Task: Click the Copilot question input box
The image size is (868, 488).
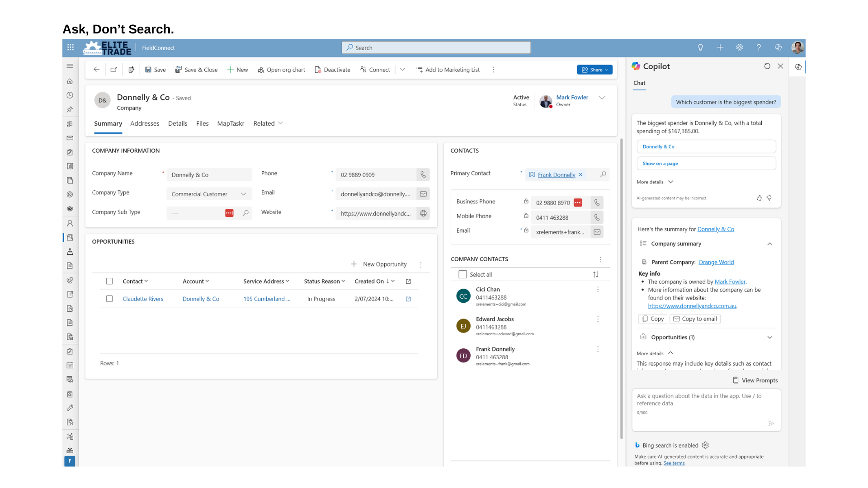Action: 706,410
